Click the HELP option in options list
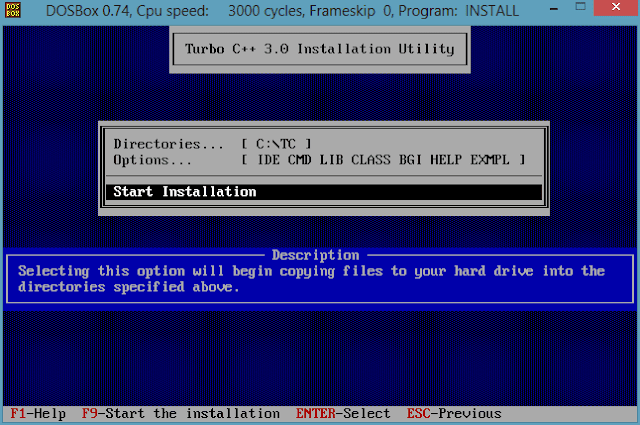The height and width of the screenshot is (425, 640). pyautogui.click(x=446, y=160)
